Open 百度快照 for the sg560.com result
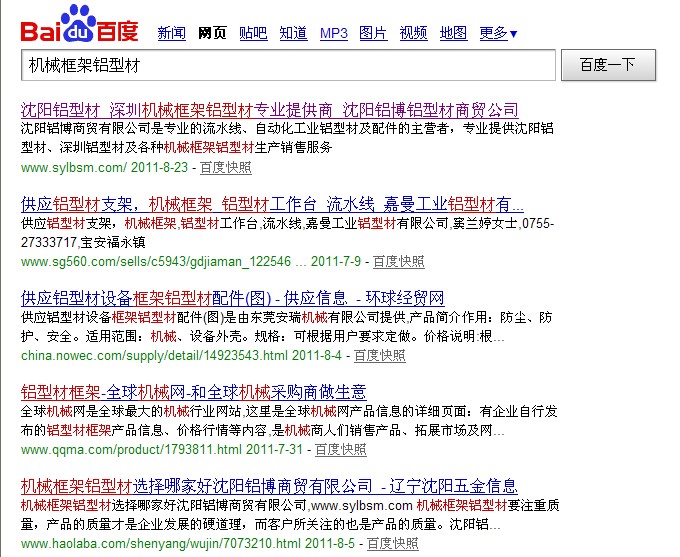680x557 pixels. point(398,261)
